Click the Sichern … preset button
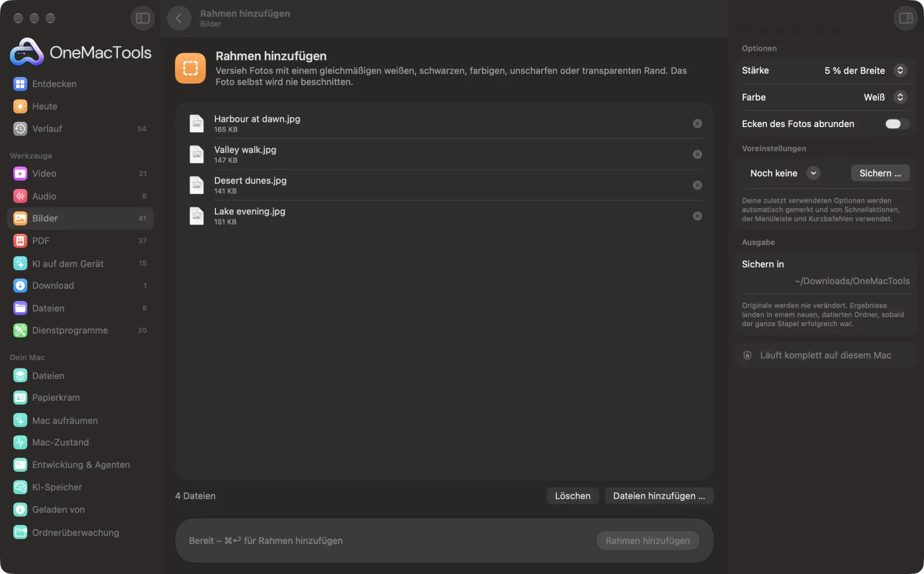The image size is (924, 574). [880, 173]
